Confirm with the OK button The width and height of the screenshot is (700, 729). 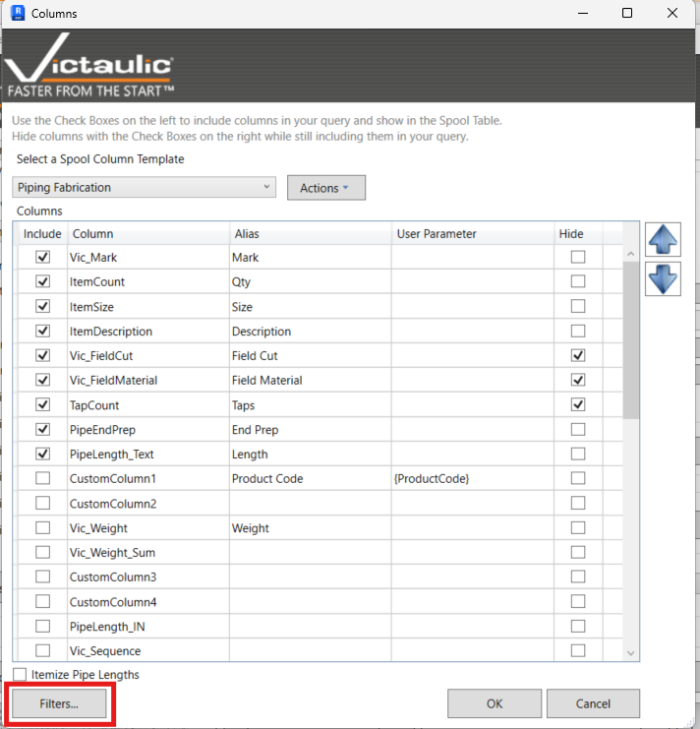click(x=494, y=703)
